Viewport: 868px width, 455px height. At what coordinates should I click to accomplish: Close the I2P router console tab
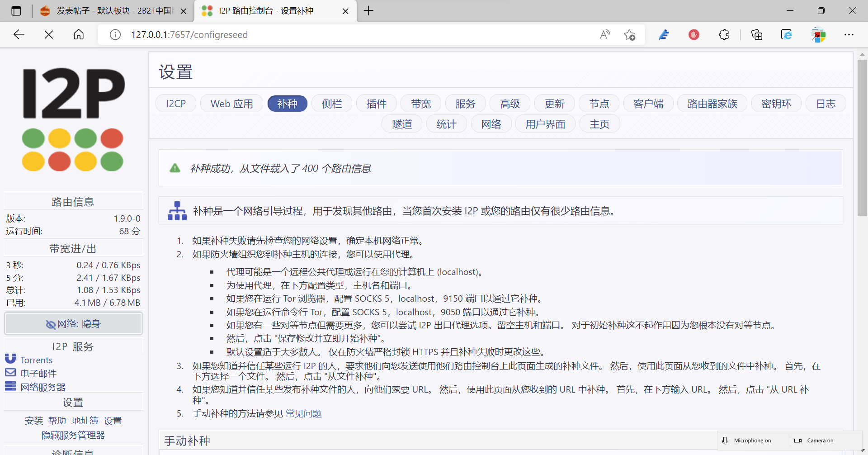(345, 11)
